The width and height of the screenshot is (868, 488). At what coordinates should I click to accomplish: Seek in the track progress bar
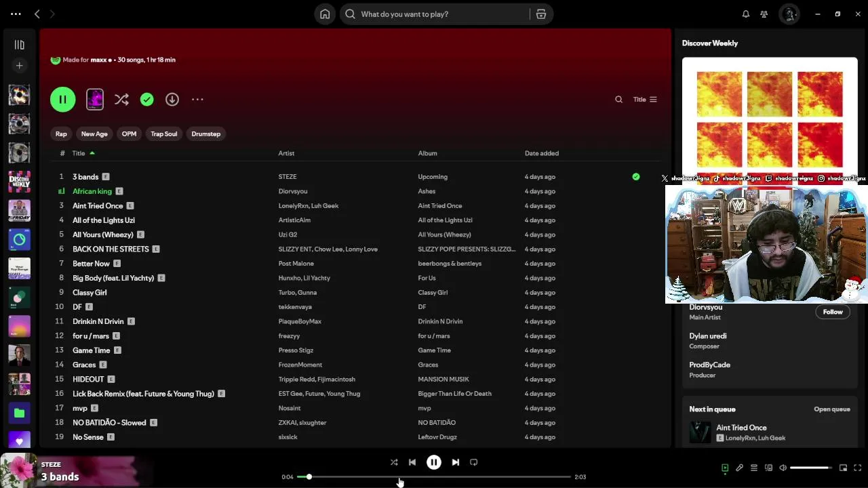click(434, 477)
